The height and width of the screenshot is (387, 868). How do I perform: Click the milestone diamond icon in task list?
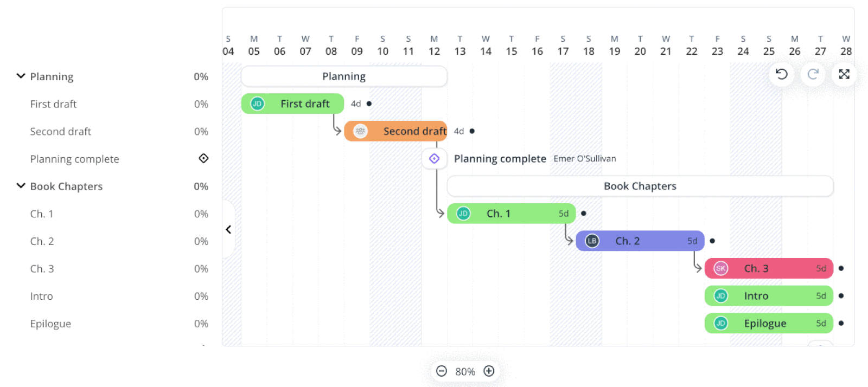203,158
